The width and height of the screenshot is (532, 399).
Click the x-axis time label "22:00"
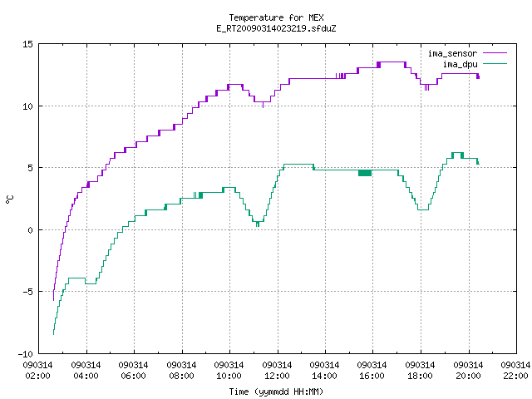pyautogui.click(x=516, y=376)
